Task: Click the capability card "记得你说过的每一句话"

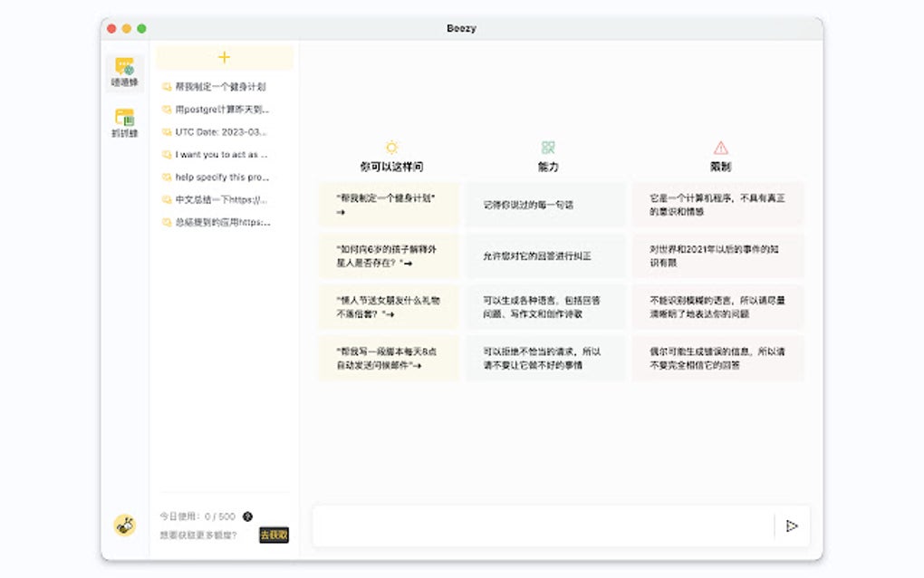Action: pos(545,205)
